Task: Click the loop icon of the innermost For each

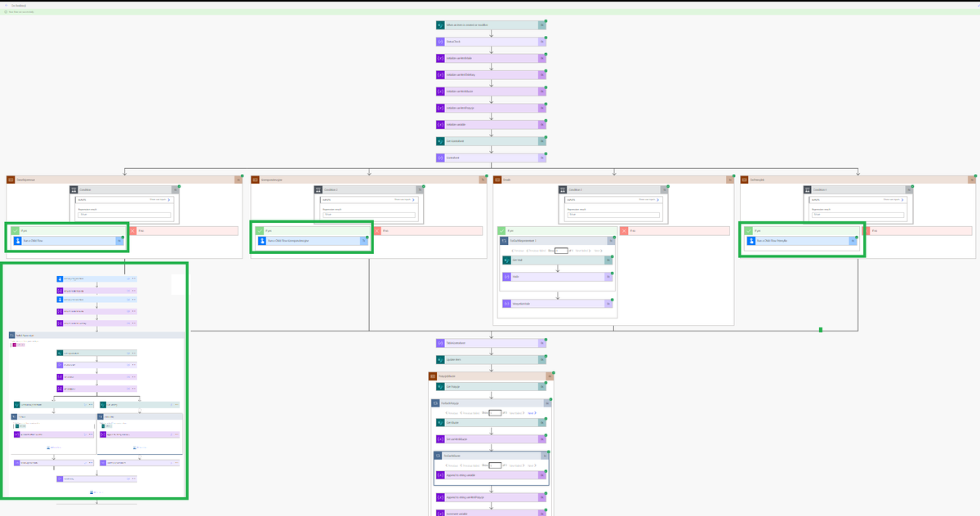Action: click(x=439, y=456)
